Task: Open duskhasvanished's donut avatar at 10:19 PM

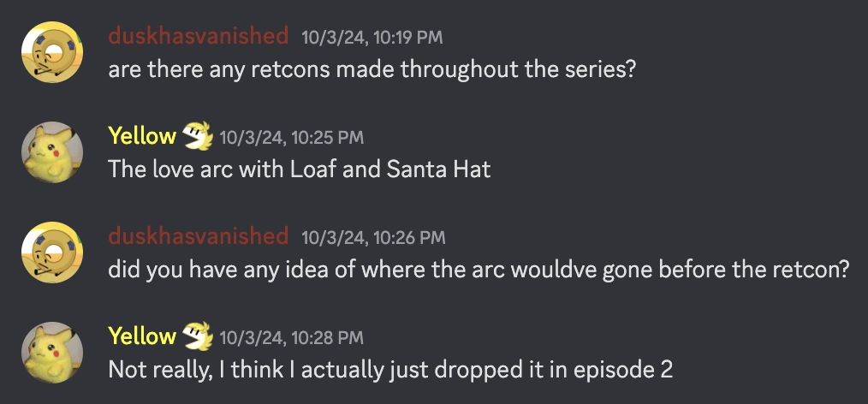Action: click(52, 52)
